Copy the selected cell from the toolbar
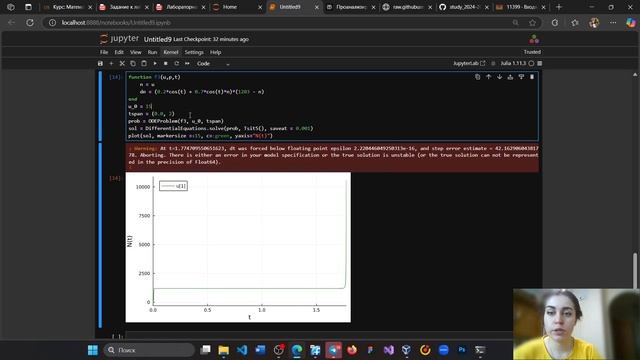 (133, 64)
